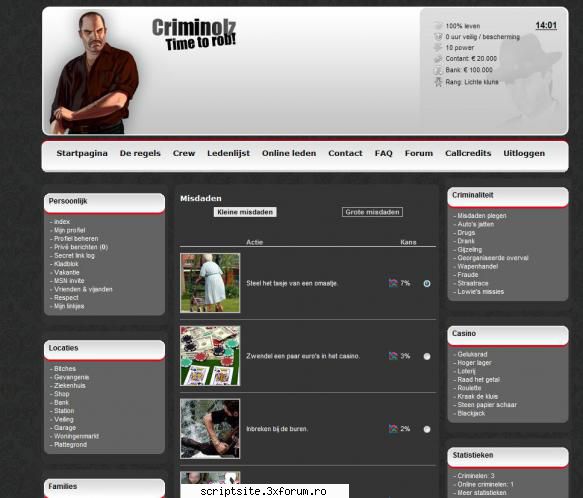Click the rank person icon beside Rang
The image size is (583, 498).
pyautogui.click(x=438, y=82)
